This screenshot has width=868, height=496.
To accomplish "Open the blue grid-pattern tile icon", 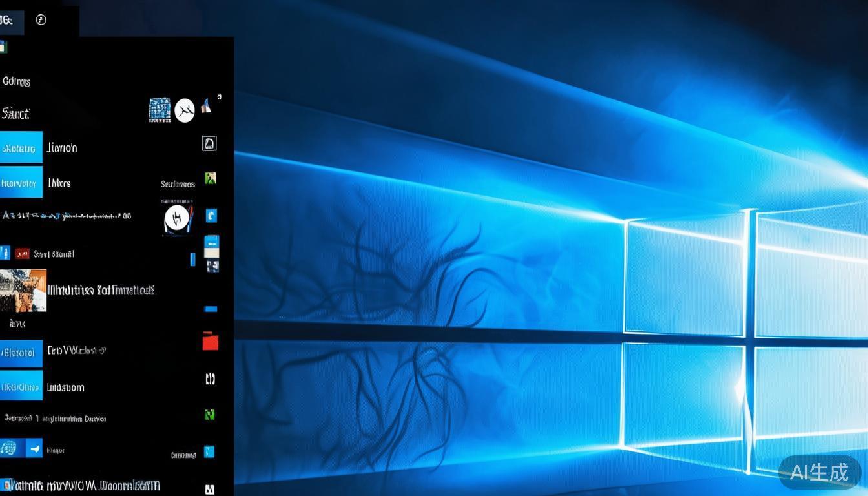I will [160, 110].
